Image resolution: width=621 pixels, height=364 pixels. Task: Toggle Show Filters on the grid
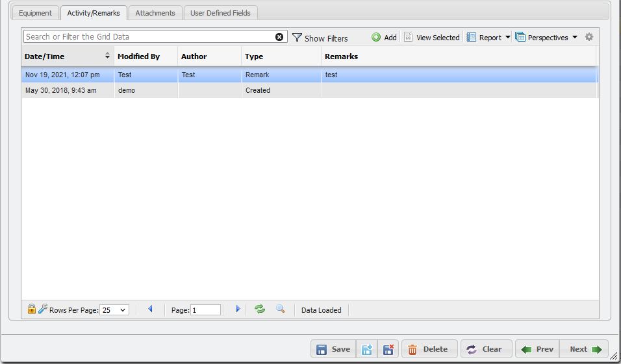320,38
